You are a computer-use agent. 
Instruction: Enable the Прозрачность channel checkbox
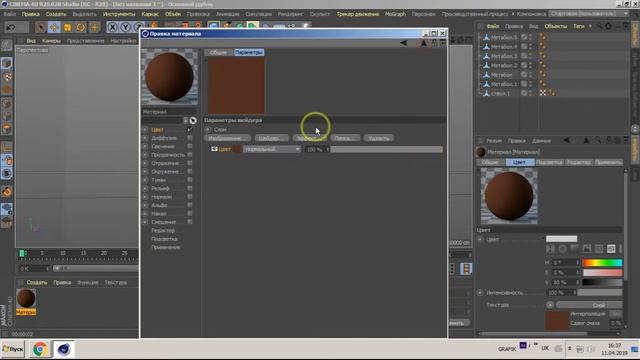(190, 155)
